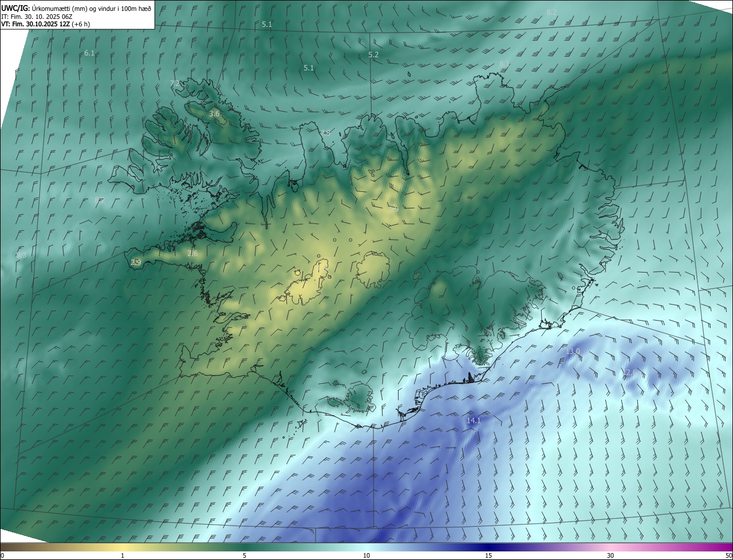The width and height of the screenshot is (733, 560).
Task: Click the 13.0 value off the southeast coast
Action: [573, 351]
